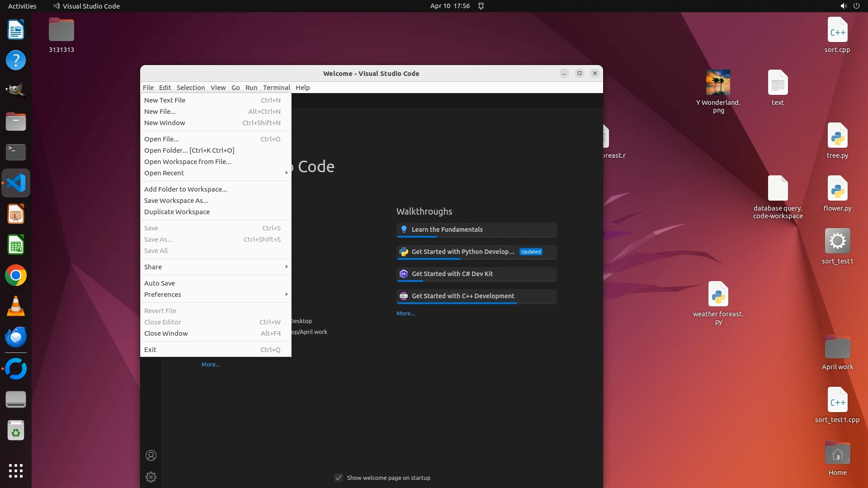
Task: Click More link under Walkthroughs
Action: click(405, 314)
